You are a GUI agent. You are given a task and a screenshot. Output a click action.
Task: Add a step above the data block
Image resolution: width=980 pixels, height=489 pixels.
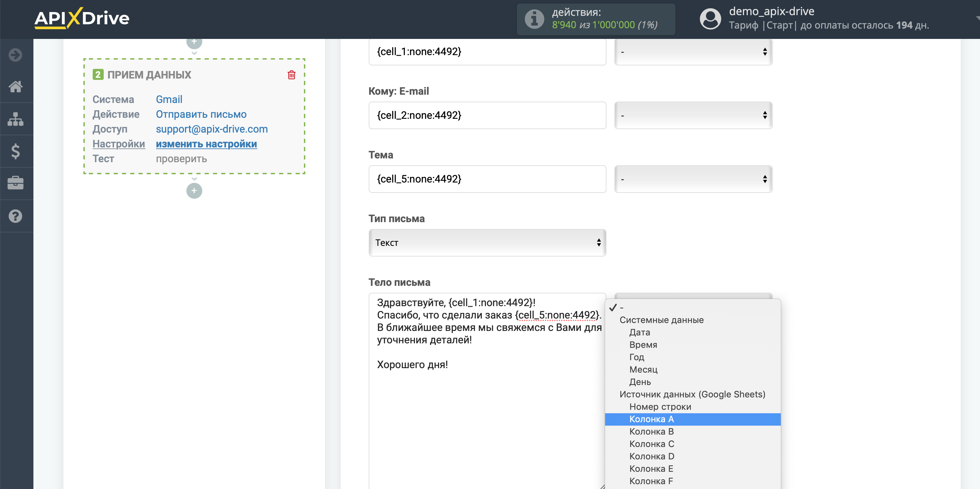[x=194, y=43]
